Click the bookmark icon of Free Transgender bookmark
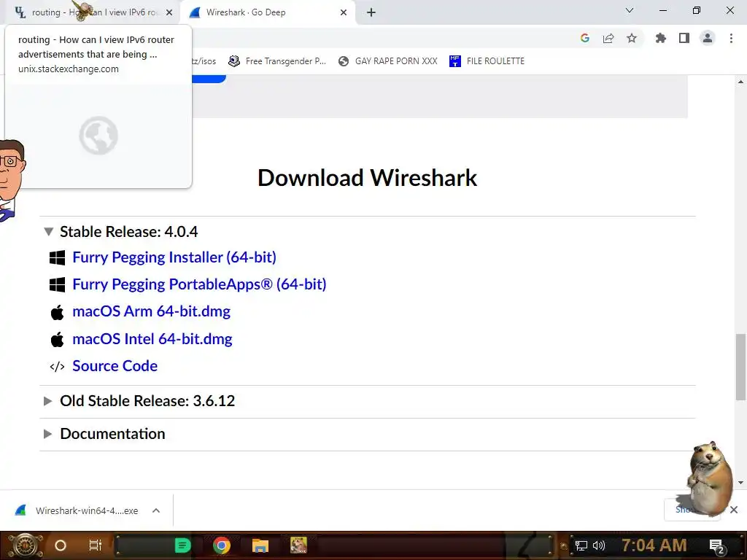 234,61
